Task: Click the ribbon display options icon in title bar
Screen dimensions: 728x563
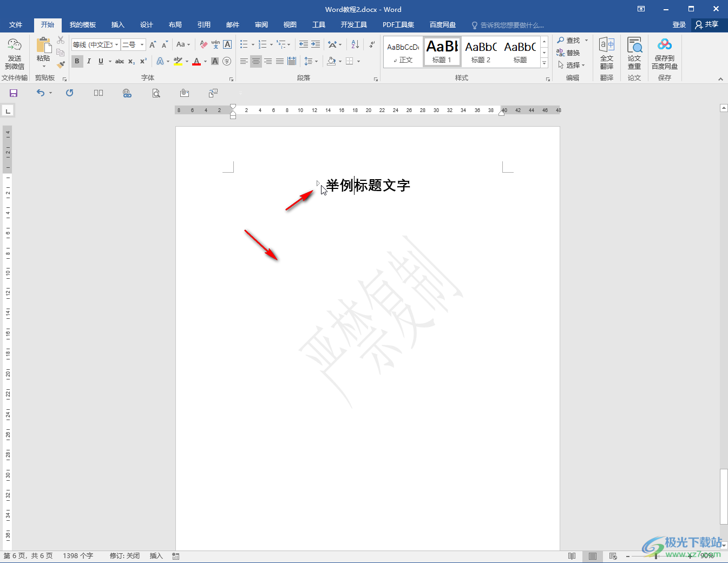Action: pos(641,9)
